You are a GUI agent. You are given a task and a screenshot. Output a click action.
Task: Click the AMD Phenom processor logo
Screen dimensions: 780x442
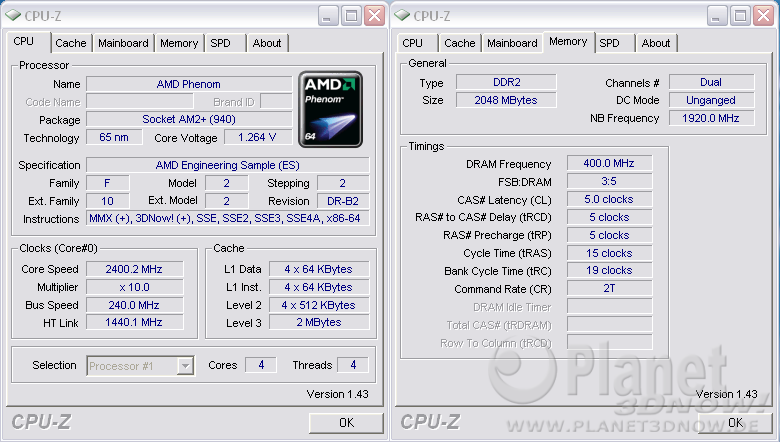point(330,111)
